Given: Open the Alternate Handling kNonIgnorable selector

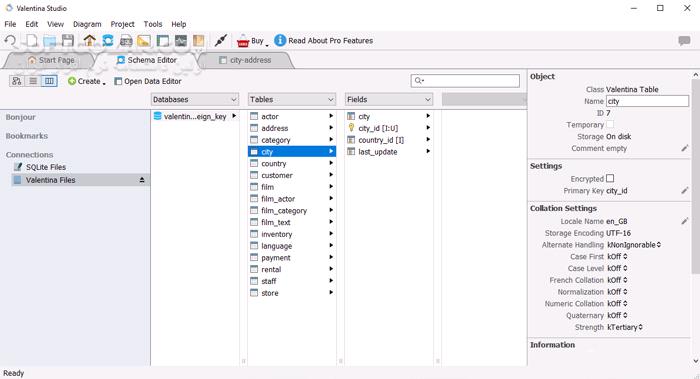Looking at the screenshot, I should (x=634, y=245).
